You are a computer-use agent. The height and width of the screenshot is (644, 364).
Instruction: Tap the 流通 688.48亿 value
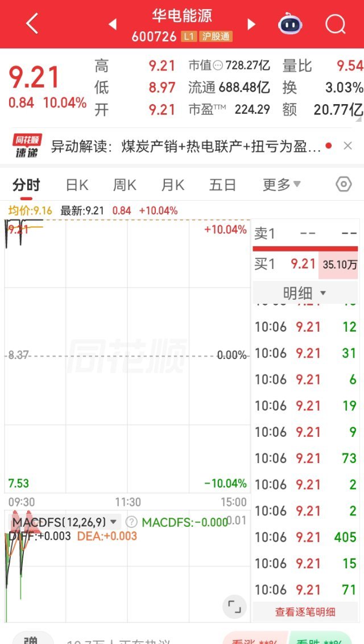[x=244, y=88]
